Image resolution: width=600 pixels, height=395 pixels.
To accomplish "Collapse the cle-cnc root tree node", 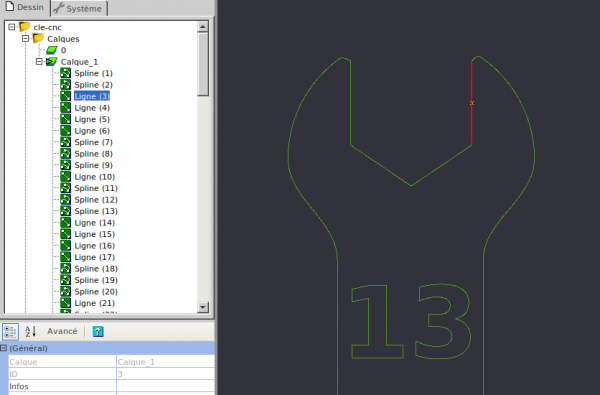I will click(11, 27).
